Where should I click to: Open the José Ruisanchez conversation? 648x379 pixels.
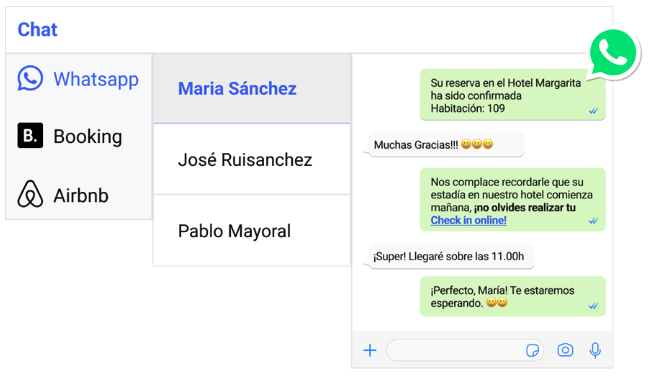click(252, 160)
